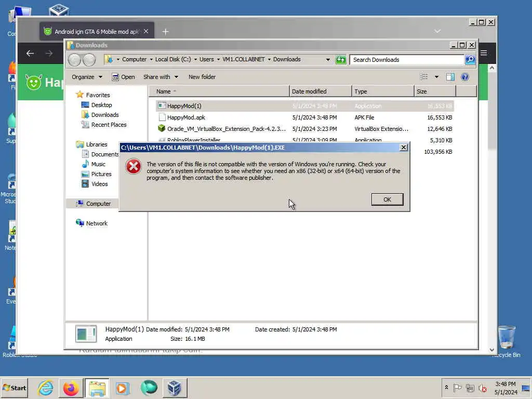Sort by Name column header
The height and width of the screenshot is (399, 532).
coord(219,91)
